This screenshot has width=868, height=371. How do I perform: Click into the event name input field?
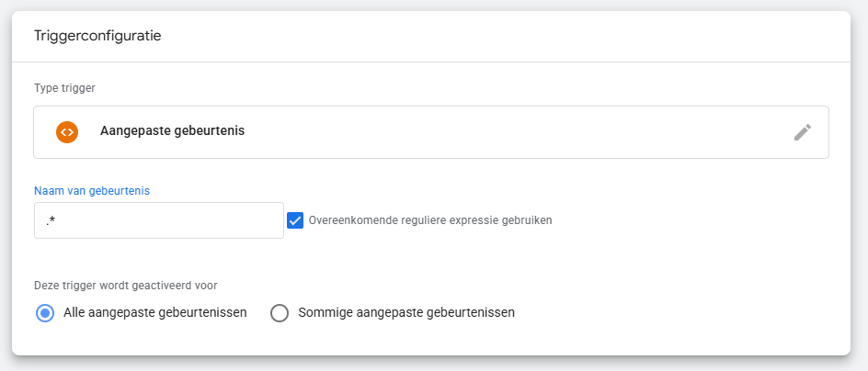click(x=158, y=220)
